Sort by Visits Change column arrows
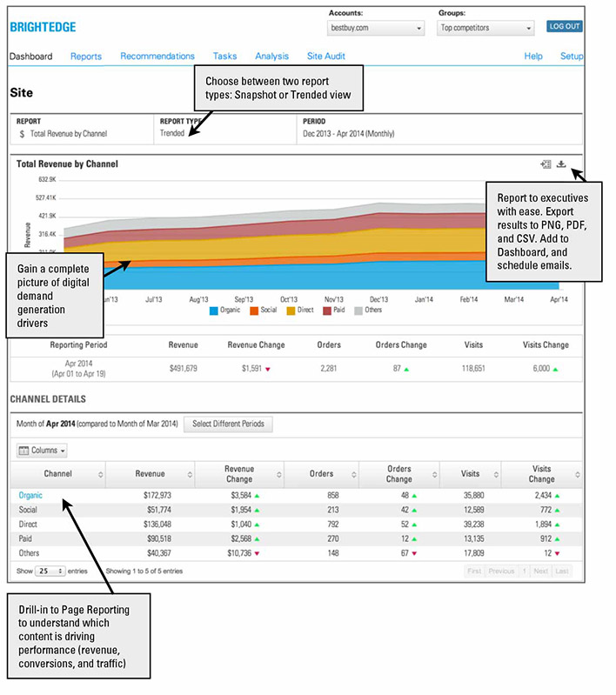The height and width of the screenshot is (695, 616). click(578, 475)
